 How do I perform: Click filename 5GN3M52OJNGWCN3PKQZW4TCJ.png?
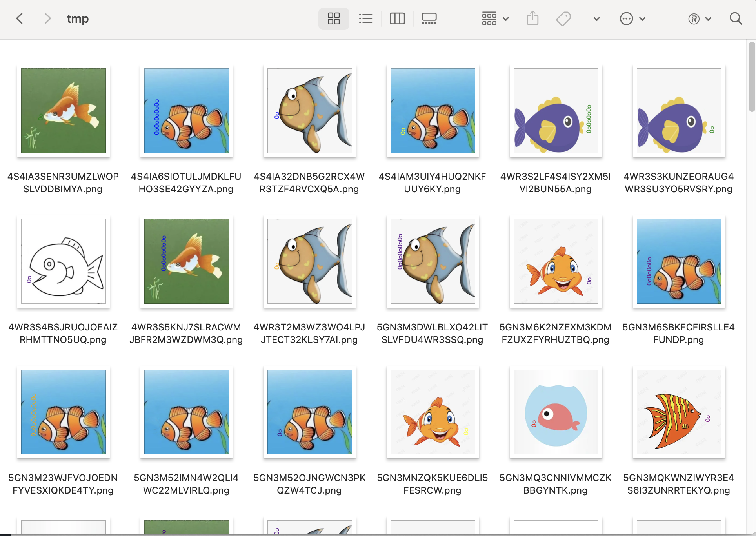click(x=309, y=484)
